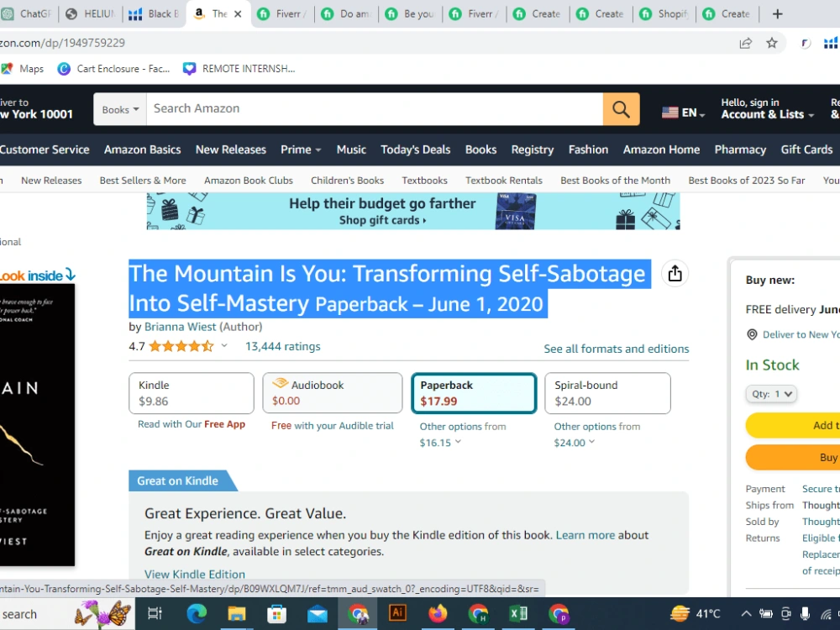Switch to the Black B browser tab
840x630 pixels.
[x=155, y=14]
